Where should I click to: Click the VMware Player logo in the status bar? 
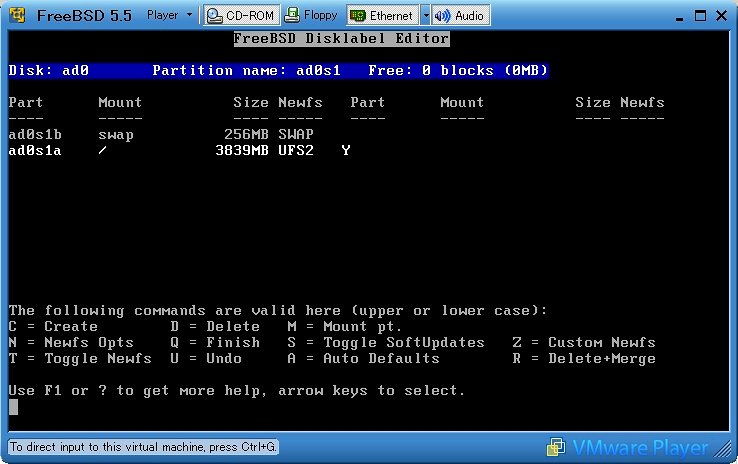coord(627,447)
